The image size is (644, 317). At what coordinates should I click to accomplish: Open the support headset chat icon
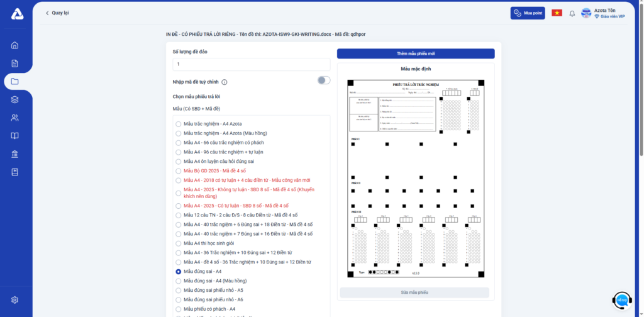pyautogui.click(x=621, y=300)
